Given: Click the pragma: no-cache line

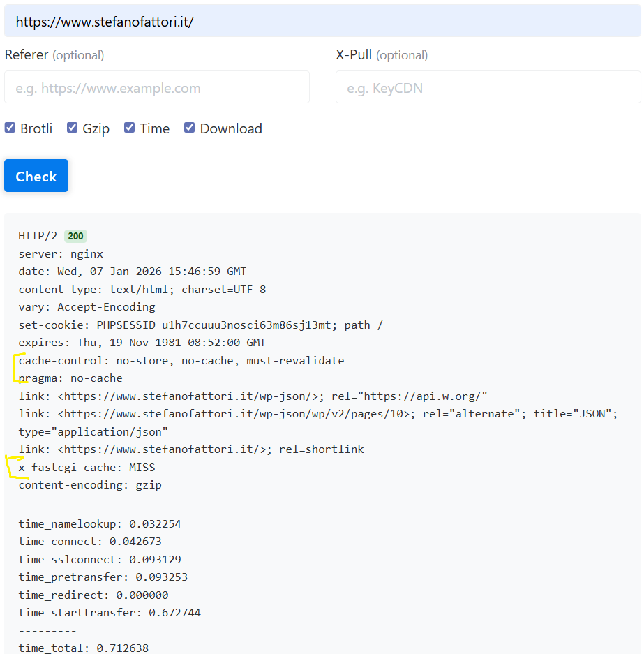Looking at the screenshot, I should click(x=70, y=378).
